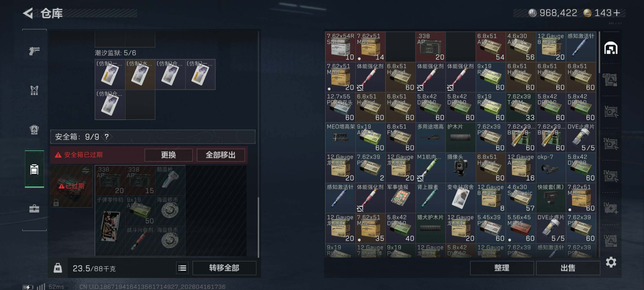Open the backpack category in left sidebar
The height and width of the screenshot is (290, 644).
tap(34, 130)
